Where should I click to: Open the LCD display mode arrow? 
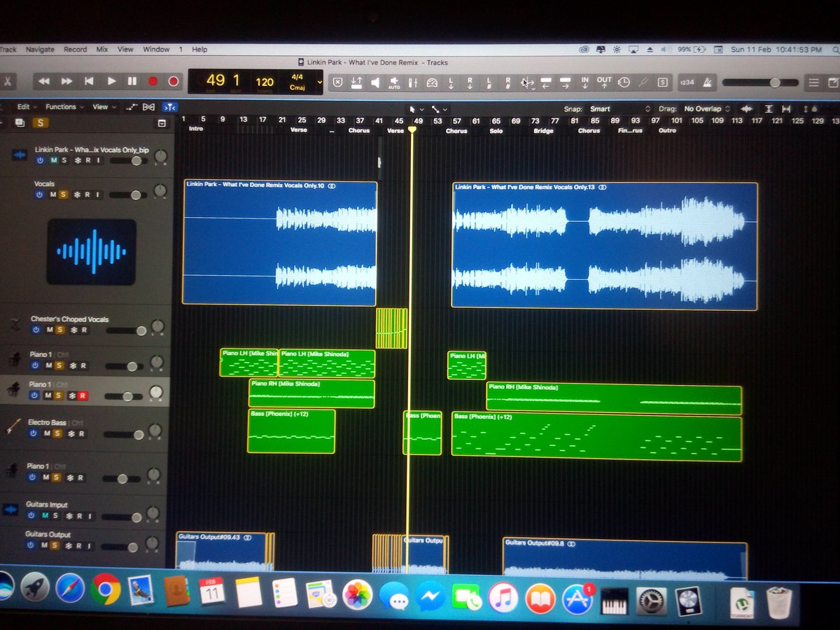click(x=320, y=83)
